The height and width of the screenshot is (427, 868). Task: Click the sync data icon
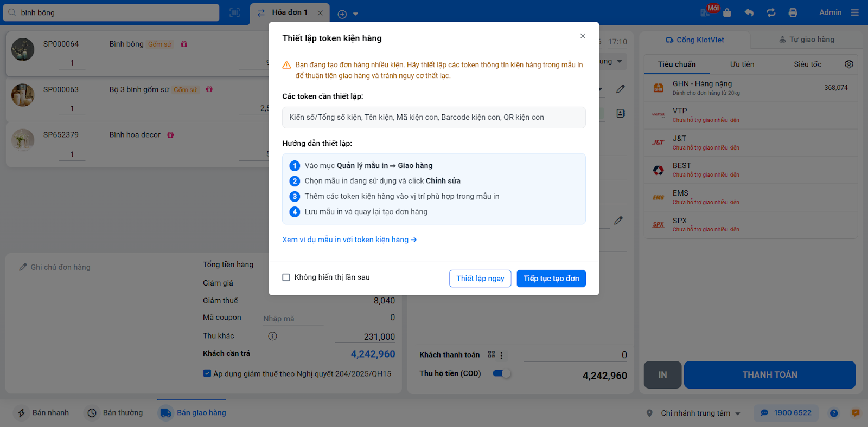click(x=771, y=12)
